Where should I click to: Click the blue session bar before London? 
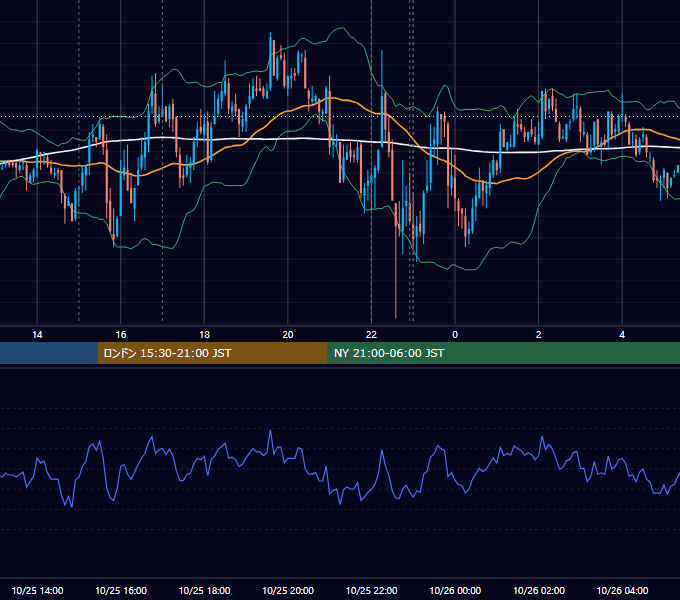click(x=49, y=353)
